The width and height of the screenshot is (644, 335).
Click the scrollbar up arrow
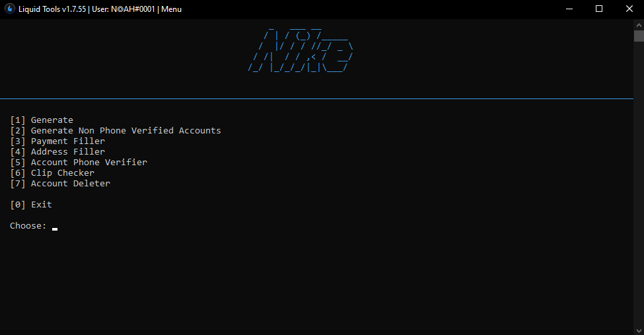point(639,25)
